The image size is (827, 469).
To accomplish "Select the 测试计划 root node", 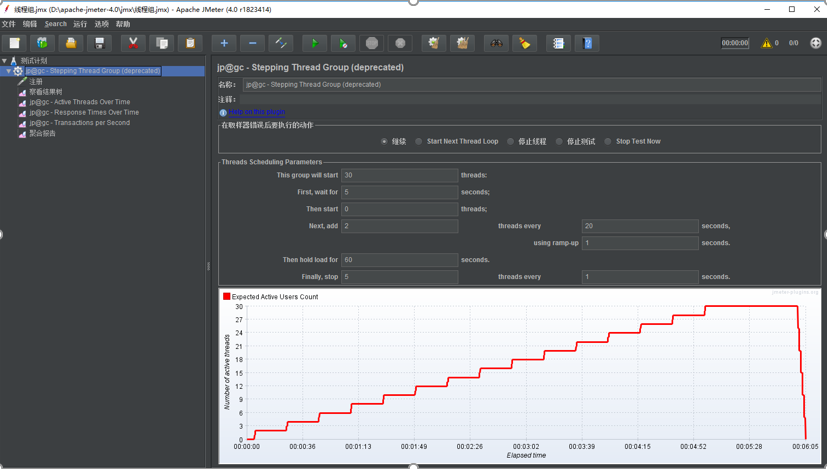I will [34, 61].
